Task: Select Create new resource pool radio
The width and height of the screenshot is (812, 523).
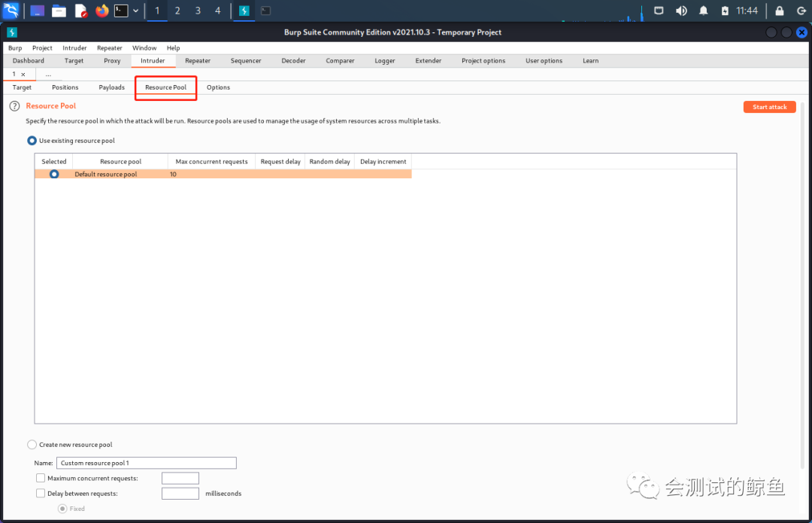Action: (32, 445)
